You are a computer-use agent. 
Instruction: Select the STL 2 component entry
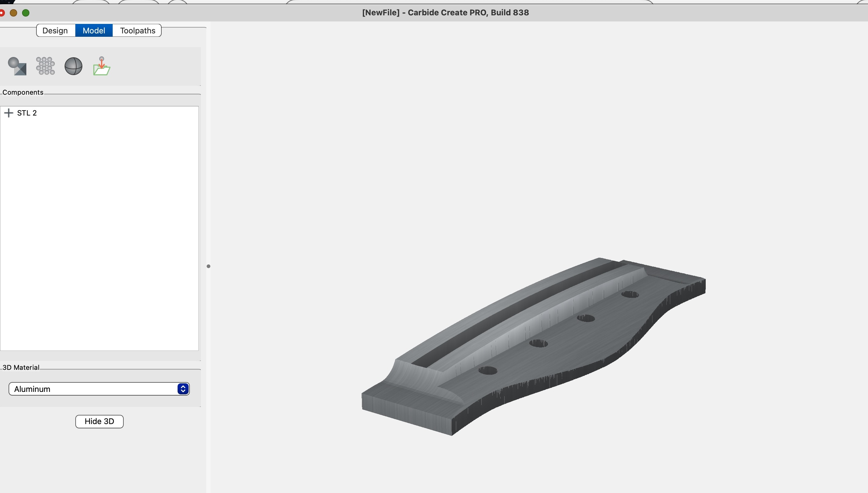[x=27, y=113]
